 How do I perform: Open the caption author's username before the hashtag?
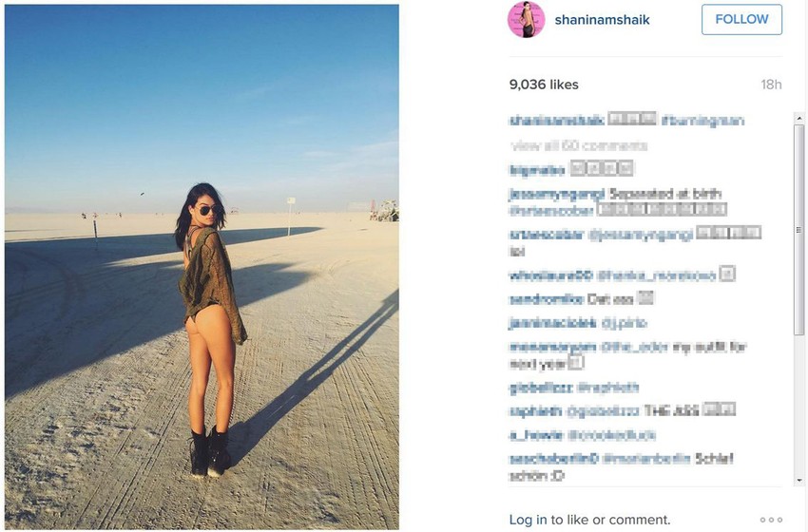click(x=556, y=121)
